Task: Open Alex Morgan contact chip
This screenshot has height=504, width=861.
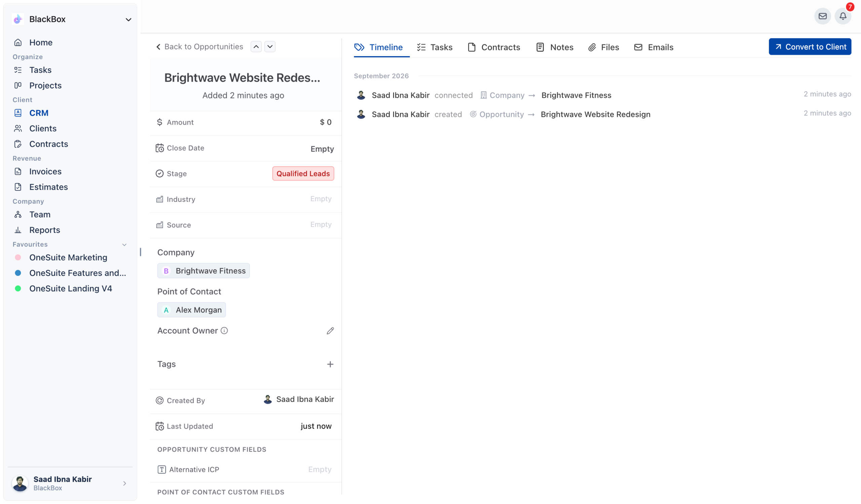Action: coord(191,310)
